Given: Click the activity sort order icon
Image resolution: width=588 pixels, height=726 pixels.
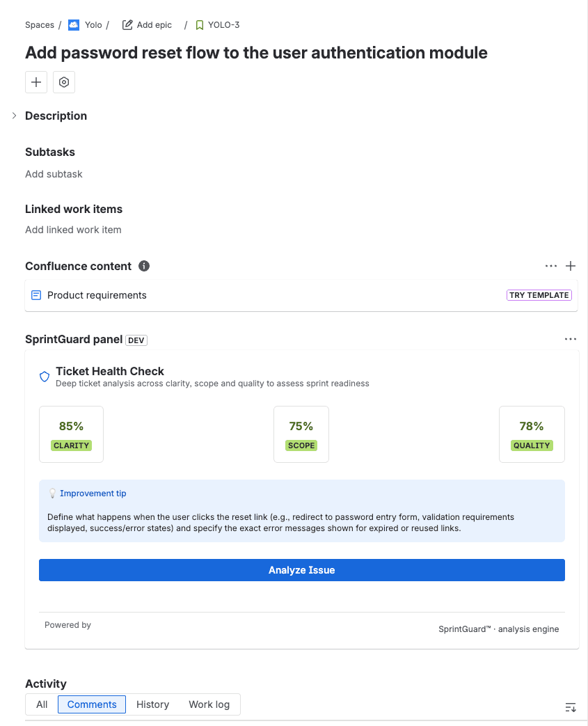Looking at the screenshot, I should [x=571, y=707].
